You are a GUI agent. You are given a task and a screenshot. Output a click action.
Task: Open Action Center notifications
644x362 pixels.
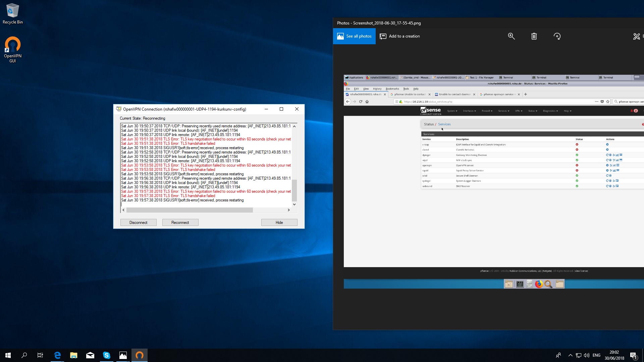[633, 355]
